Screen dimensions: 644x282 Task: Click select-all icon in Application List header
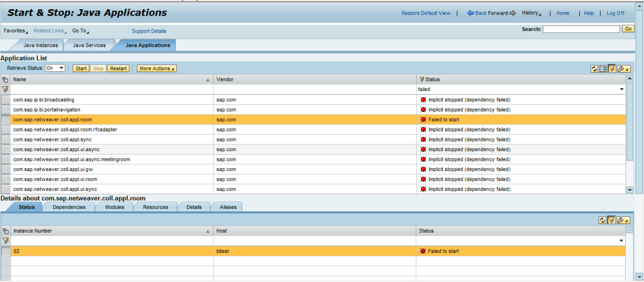5,79
